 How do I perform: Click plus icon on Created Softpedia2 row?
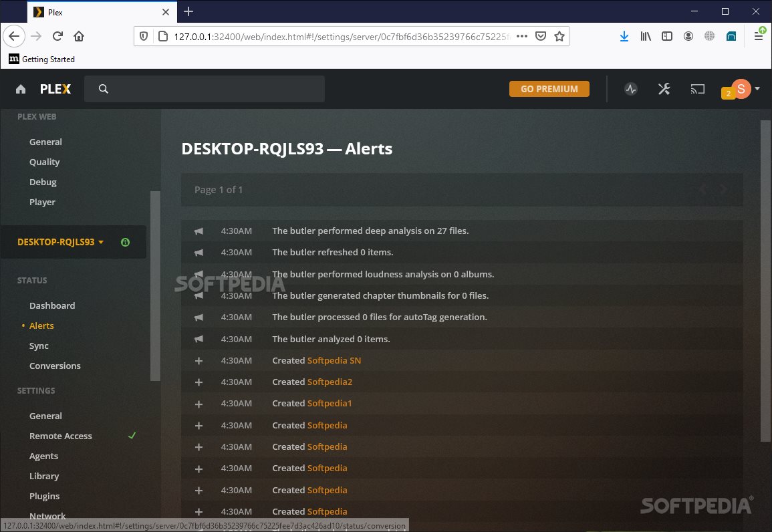pyautogui.click(x=199, y=382)
